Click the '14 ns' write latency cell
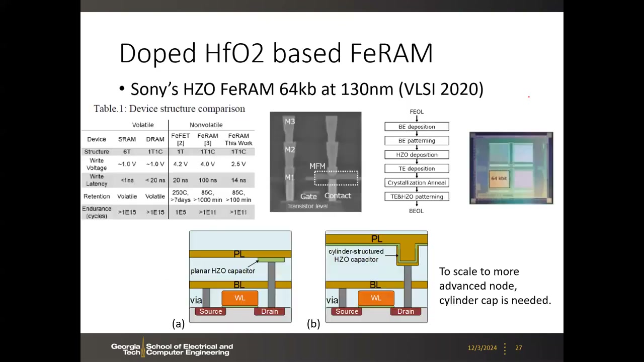This screenshot has height=362, width=644. tap(238, 180)
